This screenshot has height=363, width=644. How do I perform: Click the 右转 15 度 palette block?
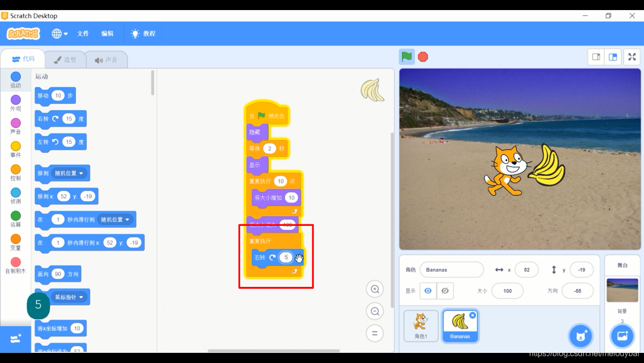click(60, 118)
